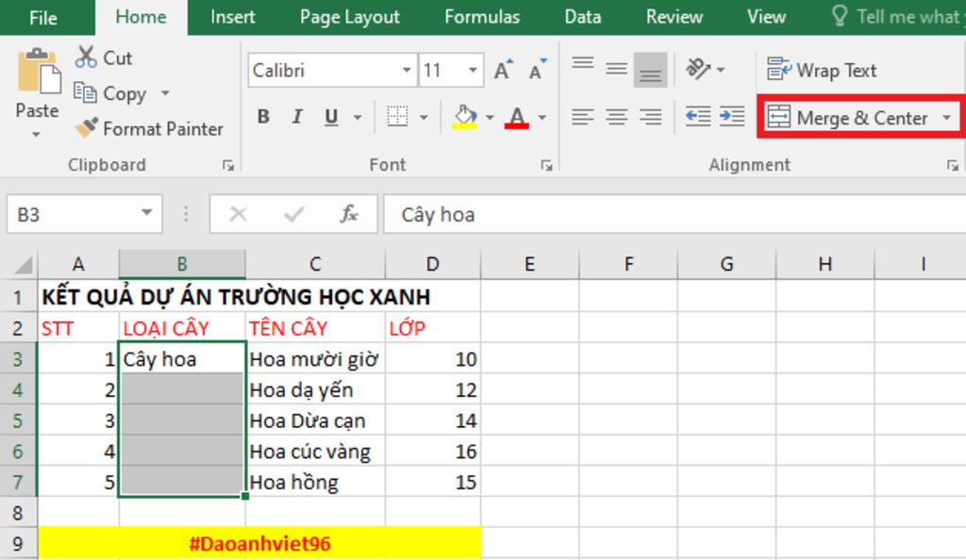Screen dimensions: 966x560
Task: Toggle Italic formatting
Action: (297, 116)
